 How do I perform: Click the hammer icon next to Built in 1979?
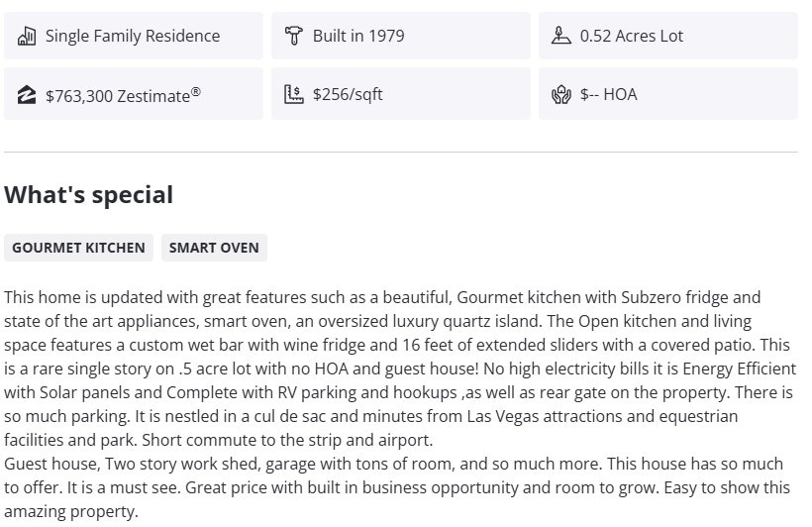tap(293, 37)
